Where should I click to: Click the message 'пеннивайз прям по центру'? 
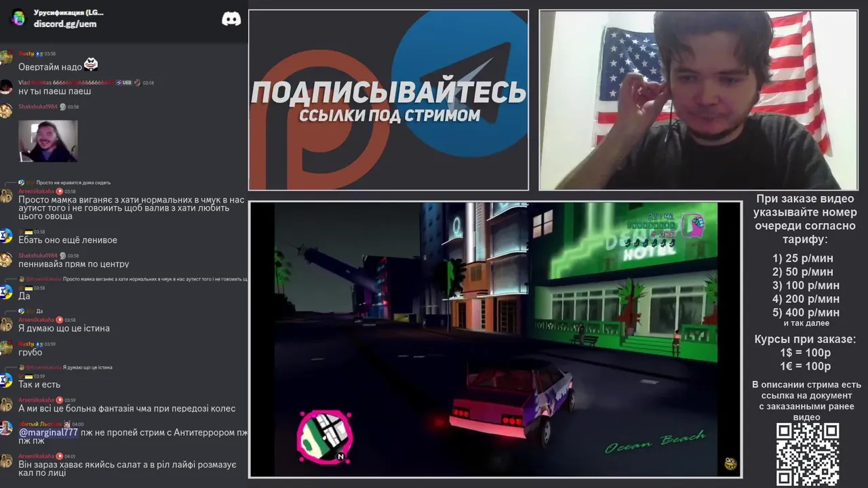coord(74,264)
